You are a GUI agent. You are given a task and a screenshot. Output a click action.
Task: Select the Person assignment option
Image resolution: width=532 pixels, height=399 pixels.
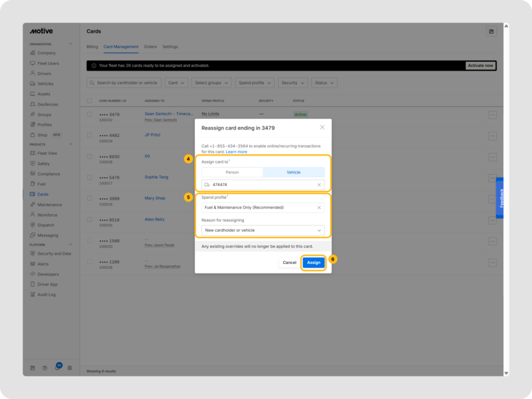[x=232, y=172]
